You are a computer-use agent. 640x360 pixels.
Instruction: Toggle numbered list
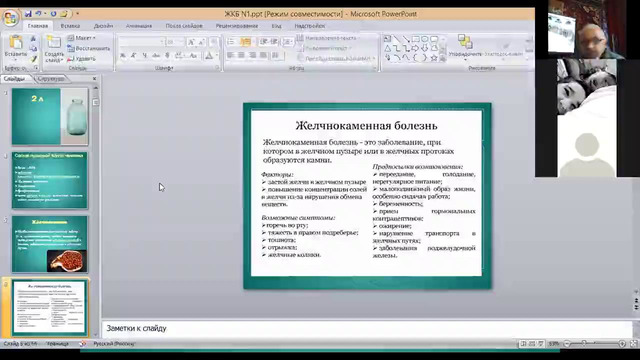coord(246,42)
